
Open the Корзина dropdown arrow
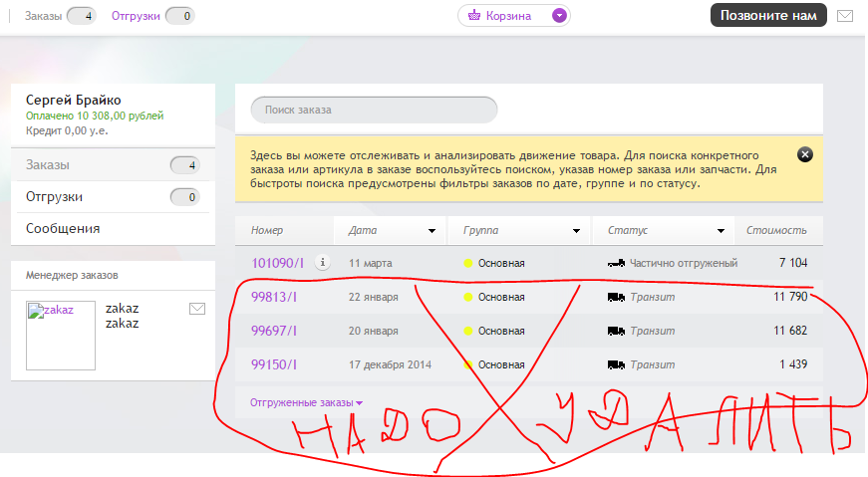pos(560,16)
